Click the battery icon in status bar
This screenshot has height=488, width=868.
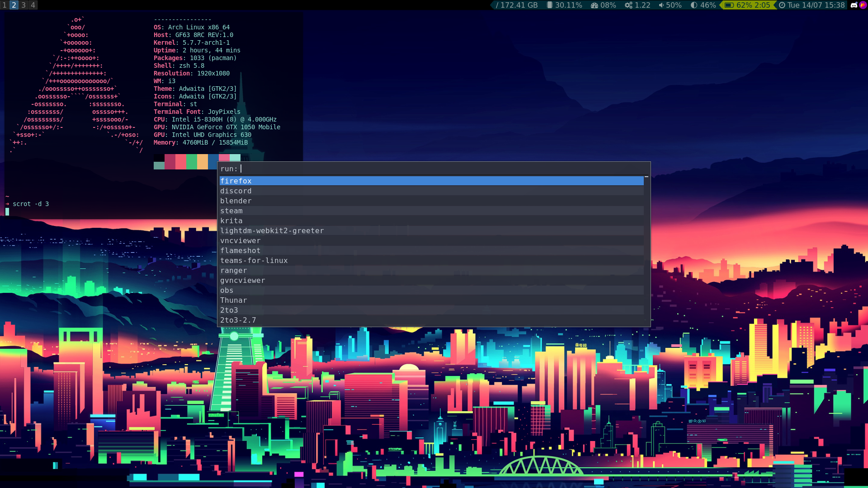click(729, 5)
